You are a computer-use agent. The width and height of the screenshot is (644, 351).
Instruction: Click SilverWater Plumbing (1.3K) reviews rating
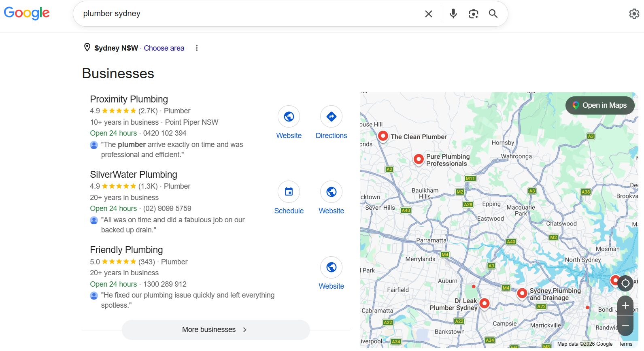pyautogui.click(x=148, y=186)
